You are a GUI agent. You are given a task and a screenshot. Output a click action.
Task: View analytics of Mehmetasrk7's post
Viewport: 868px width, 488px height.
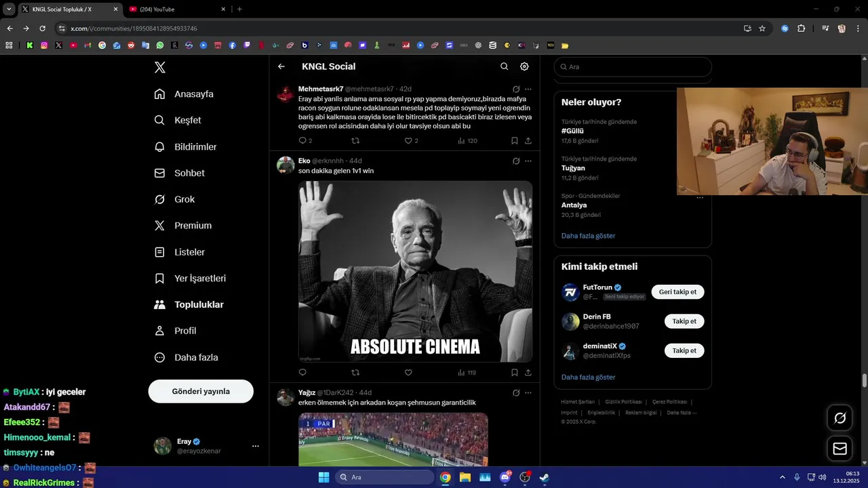coord(467,141)
